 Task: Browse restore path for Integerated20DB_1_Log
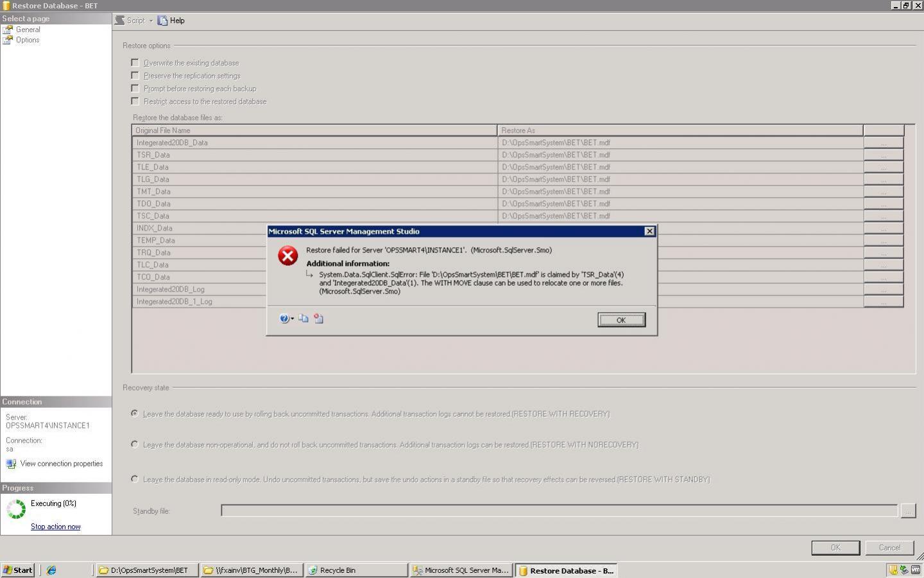(x=884, y=301)
